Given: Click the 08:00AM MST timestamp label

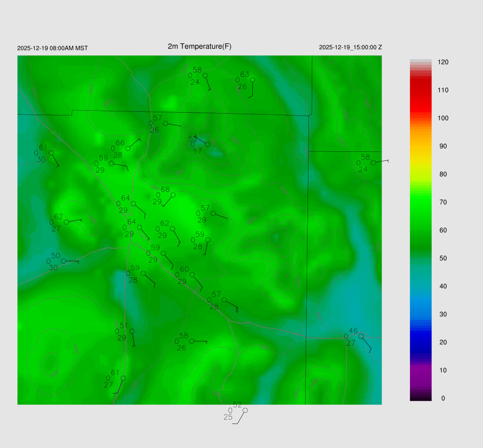Looking at the screenshot, I should click(x=52, y=48).
